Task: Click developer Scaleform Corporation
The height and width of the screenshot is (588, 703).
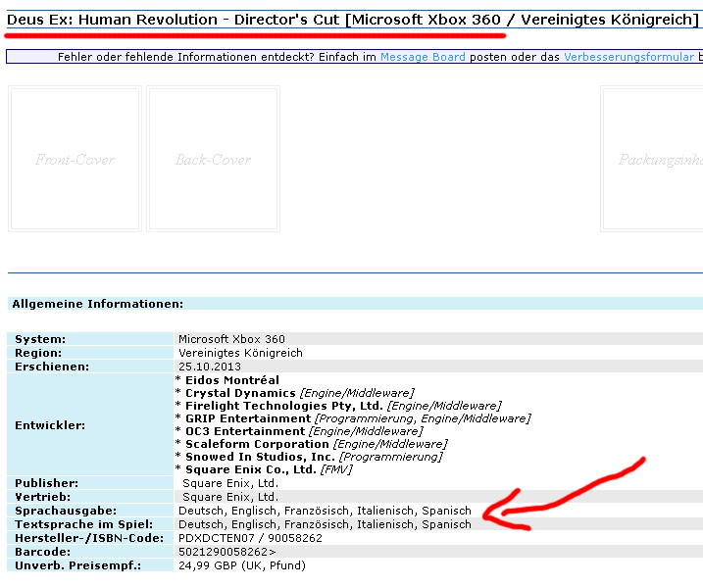Action: tap(257, 444)
